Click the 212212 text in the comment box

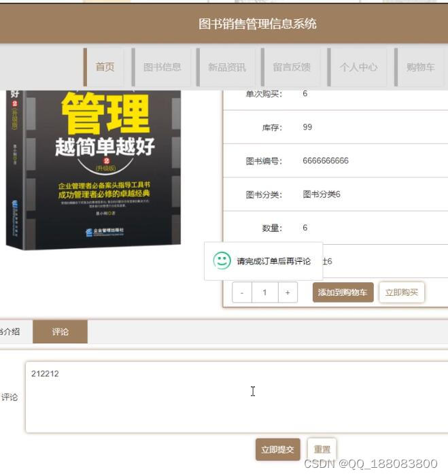point(45,374)
